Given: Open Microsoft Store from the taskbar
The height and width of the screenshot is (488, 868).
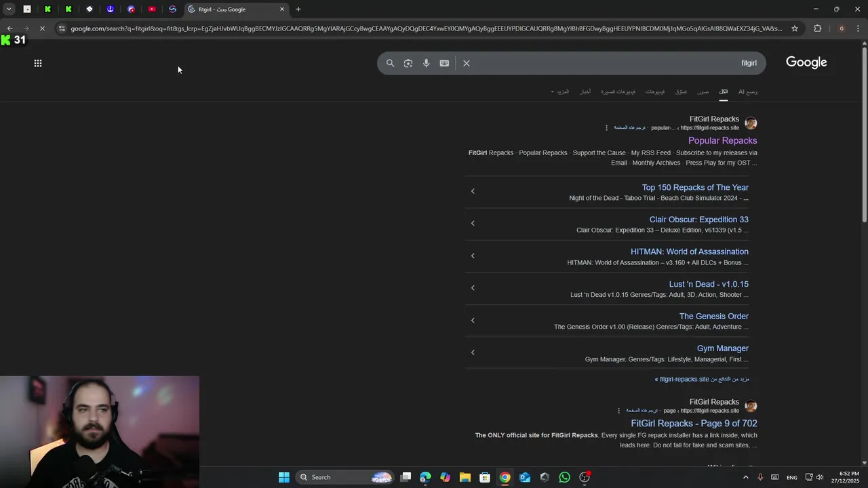Looking at the screenshot, I should [x=485, y=477].
